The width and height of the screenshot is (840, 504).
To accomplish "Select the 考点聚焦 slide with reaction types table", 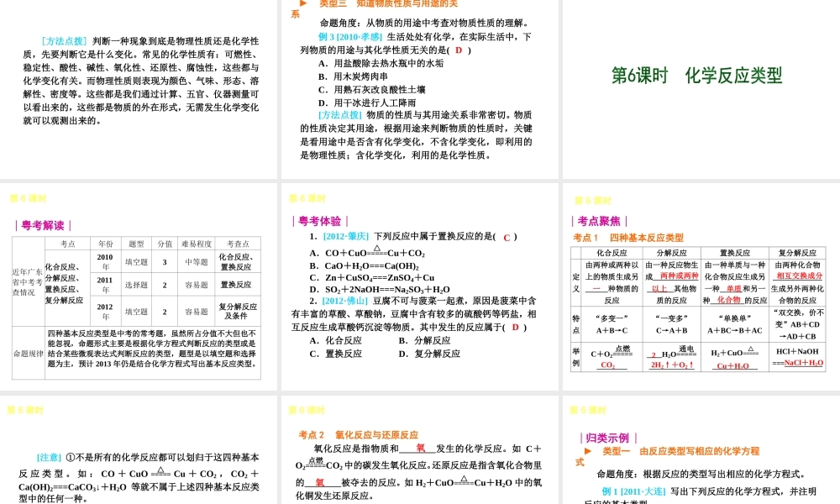I will pos(701,286).
